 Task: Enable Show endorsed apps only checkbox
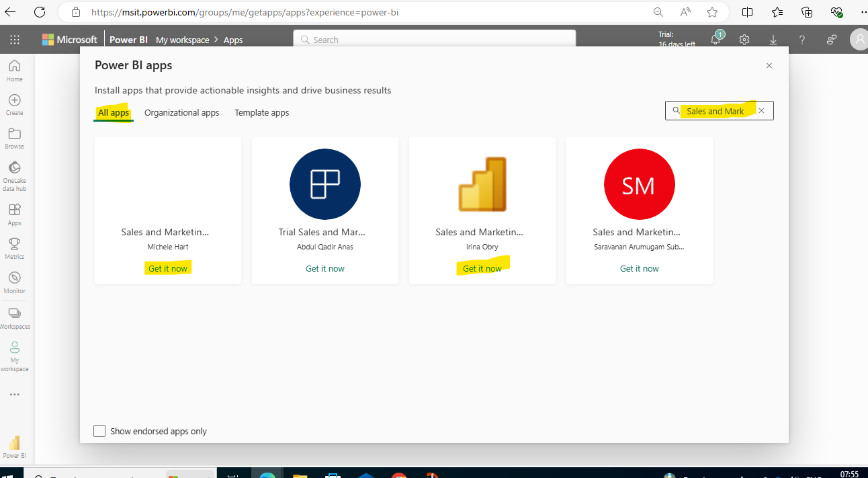pyautogui.click(x=99, y=431)
